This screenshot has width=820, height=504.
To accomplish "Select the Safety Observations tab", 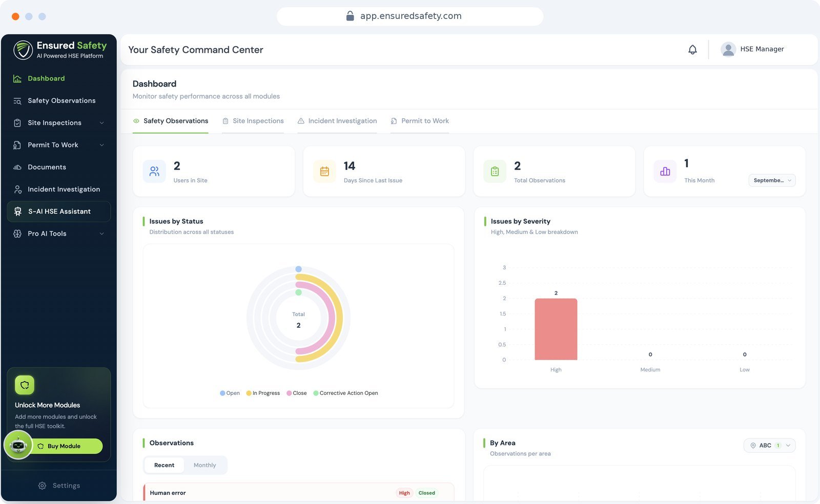I will point(171,121).
